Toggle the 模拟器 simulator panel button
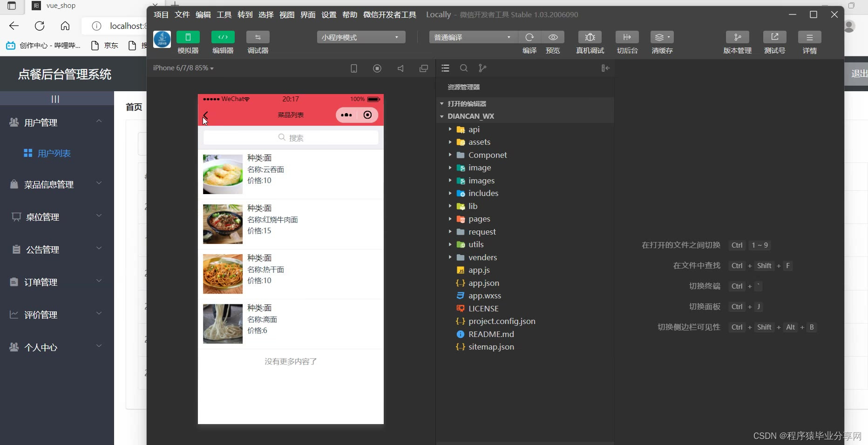Screen dimensions: 868x445 point(188,37)
